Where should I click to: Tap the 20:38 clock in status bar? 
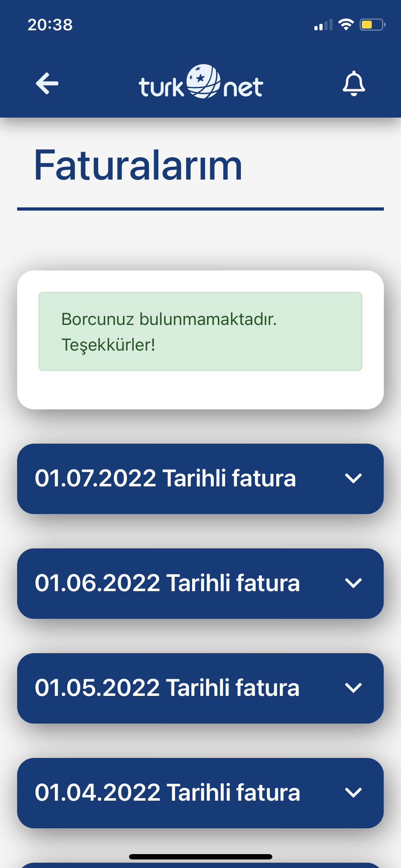50,25
